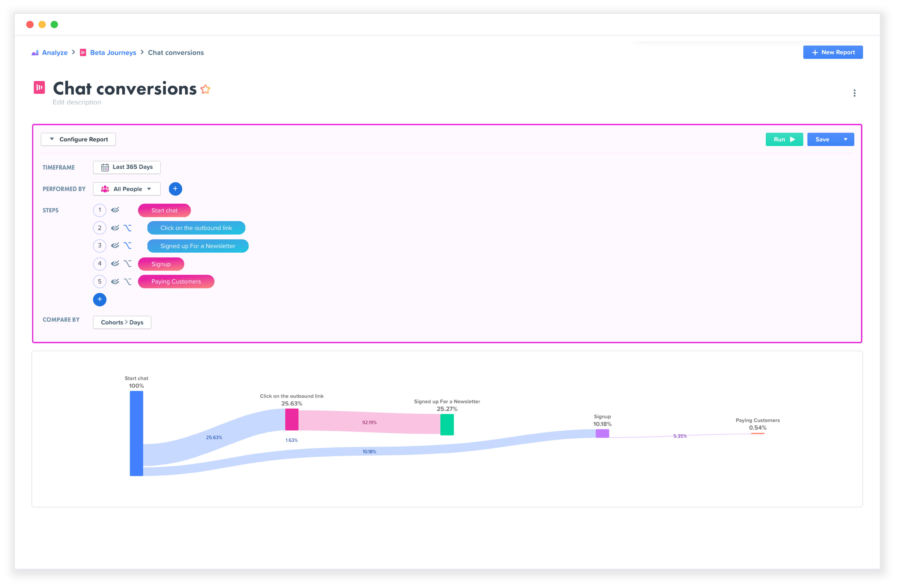898x588 pixels.
Task: Click the 1.63% label below pink node
Action: coord(292,440)
